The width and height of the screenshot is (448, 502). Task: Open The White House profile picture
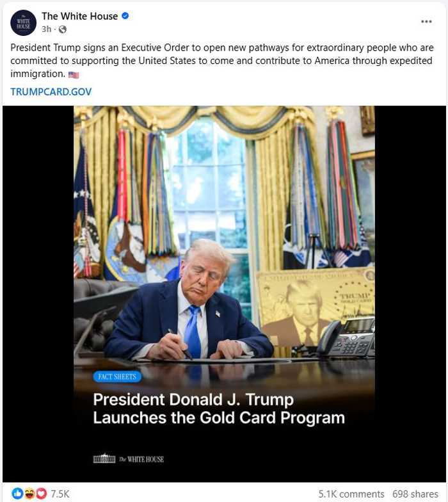point(23,23)
